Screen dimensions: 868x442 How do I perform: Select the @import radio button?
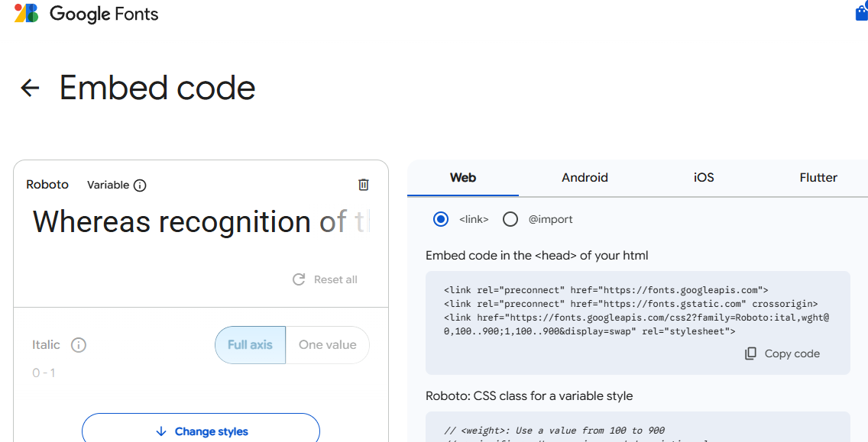(x=510, y=219)
